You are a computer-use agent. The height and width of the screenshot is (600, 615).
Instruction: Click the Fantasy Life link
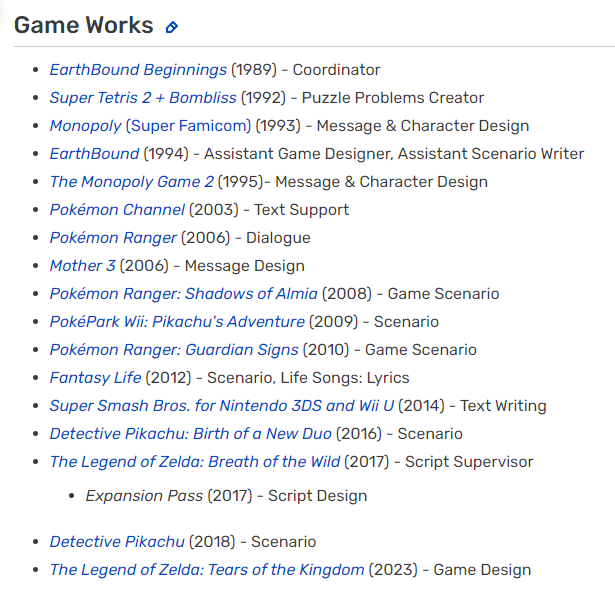point(95,378)
